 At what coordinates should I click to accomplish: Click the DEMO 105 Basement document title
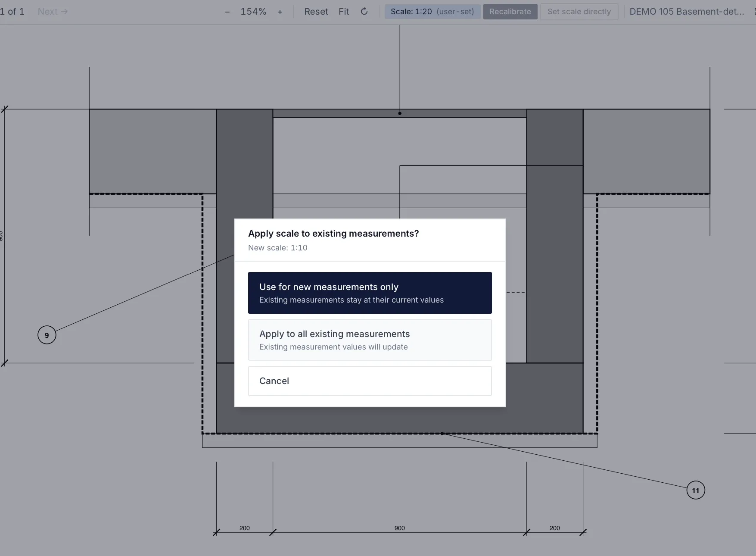point(687,12)
